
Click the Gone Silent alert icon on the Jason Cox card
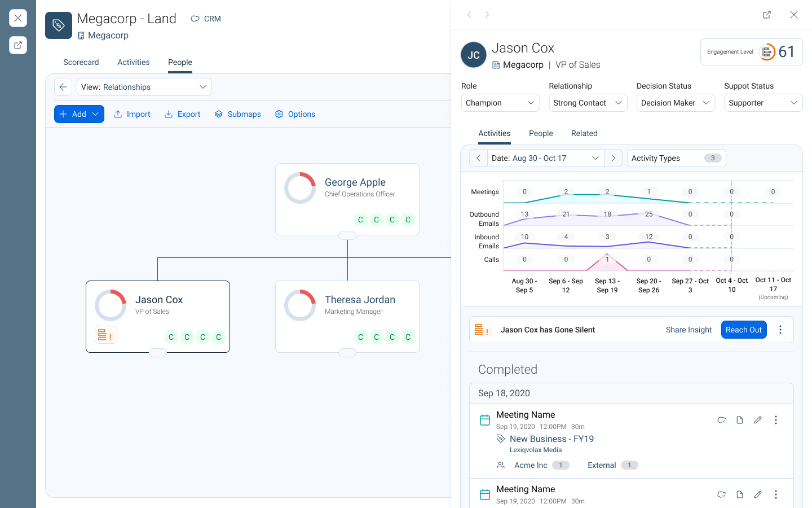click(x=105, y=335)
